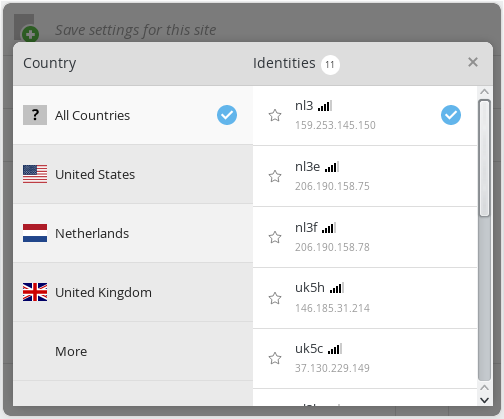Click the United Kingdom flag icon
Screen dimensions: 504x419
[35, 292]
